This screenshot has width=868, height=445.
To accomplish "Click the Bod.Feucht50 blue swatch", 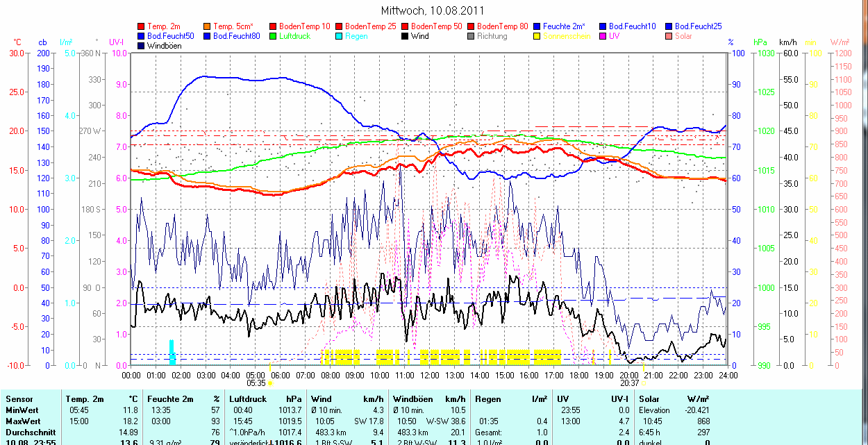I will tap(142, 36).
